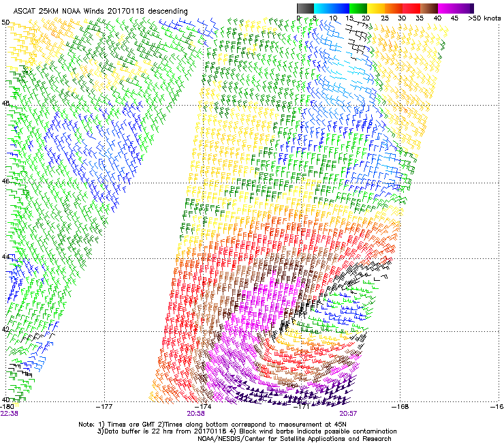Click the note line 'Times are GMT'
The height and width of the screenshot is (443, 504).
point(132,425)
